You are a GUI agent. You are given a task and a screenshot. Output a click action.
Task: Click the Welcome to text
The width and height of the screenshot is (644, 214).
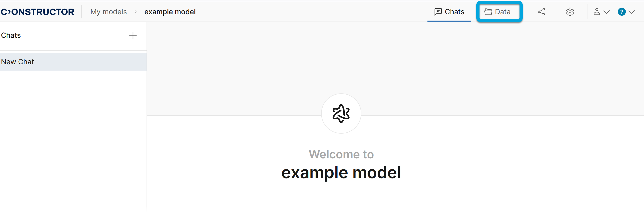click(341, 154)
